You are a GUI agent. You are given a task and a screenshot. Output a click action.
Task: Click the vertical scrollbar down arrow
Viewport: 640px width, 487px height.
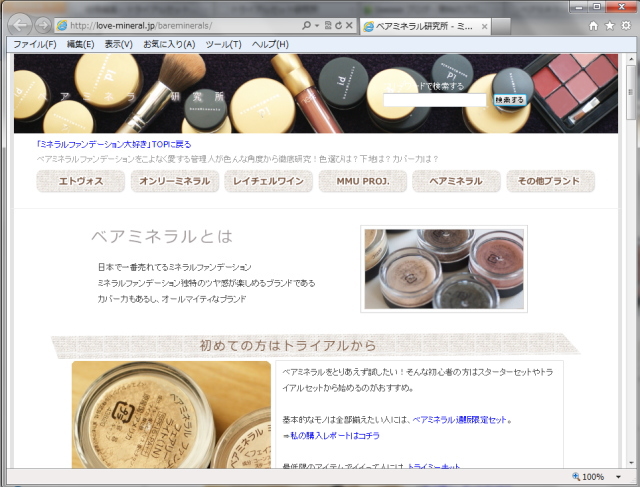[x=631, y=463]
